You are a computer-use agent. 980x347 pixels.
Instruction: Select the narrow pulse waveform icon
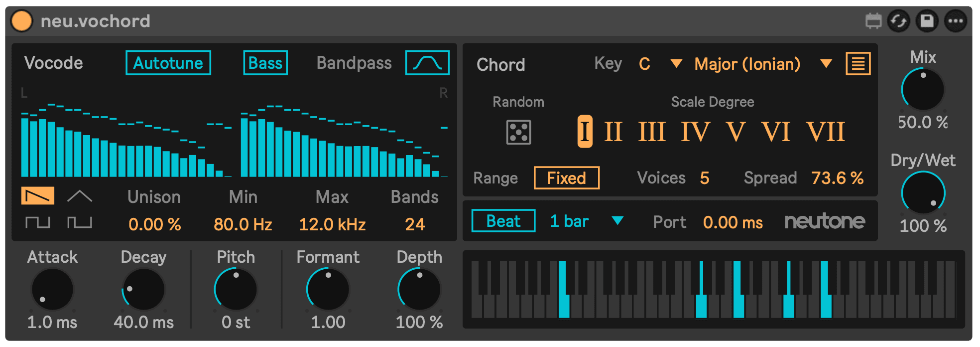[x=80, y=222]
